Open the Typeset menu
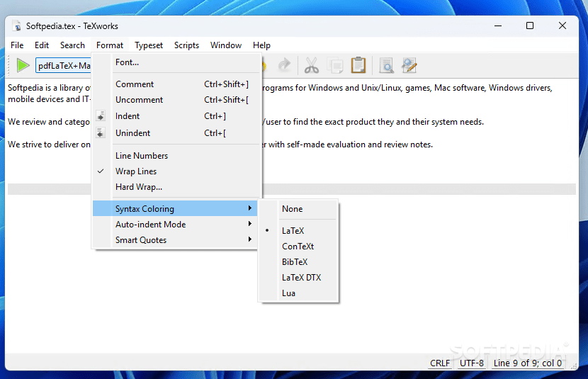The image size is (588, 379). (149, 45)
